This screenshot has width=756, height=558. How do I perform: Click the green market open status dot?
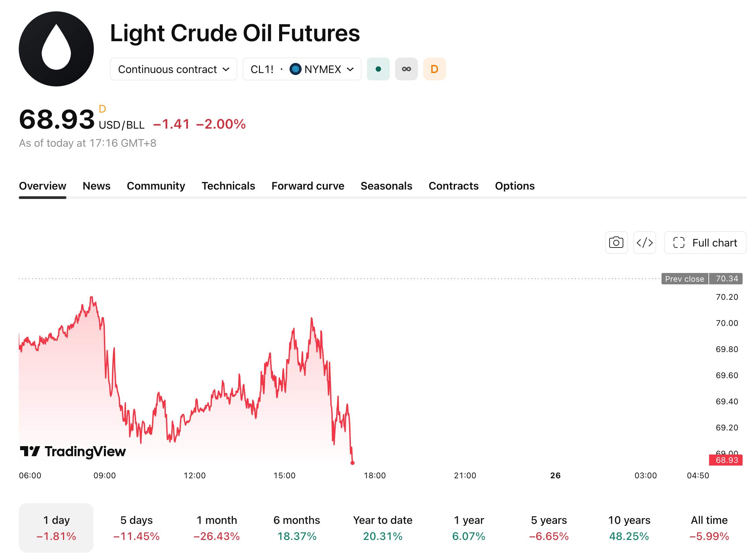[379, 69]
